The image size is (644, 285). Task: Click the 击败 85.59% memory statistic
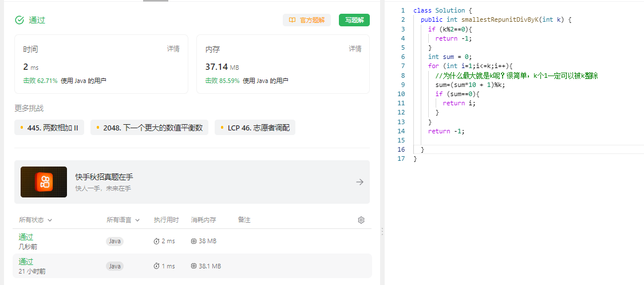222,81
